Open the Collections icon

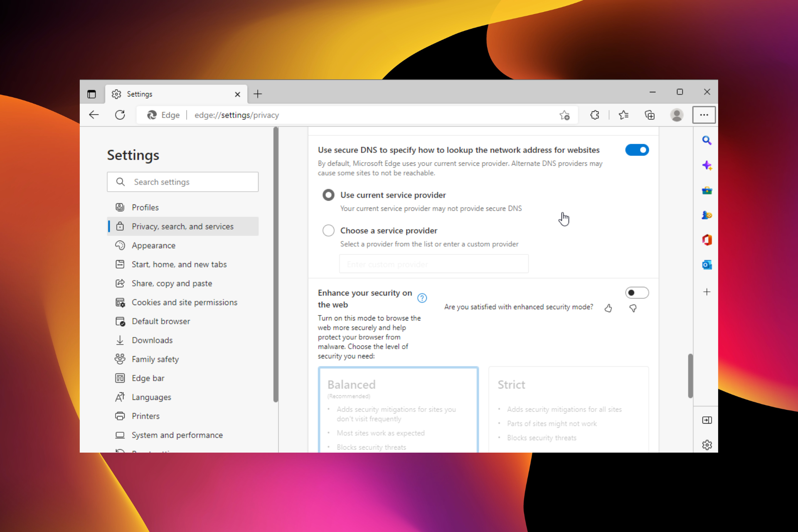point(650,115)
